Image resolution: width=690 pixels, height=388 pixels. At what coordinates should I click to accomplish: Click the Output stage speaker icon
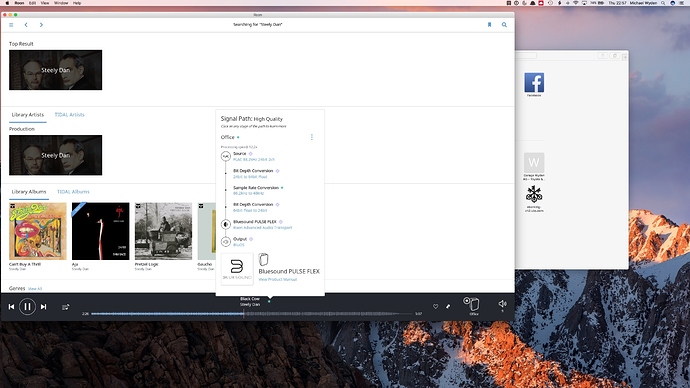pos(226,242)
